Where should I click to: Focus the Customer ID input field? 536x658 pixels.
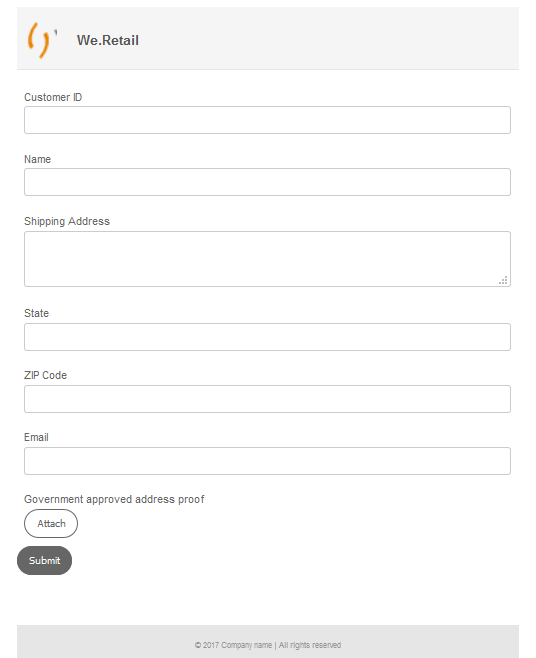(267, 120)
